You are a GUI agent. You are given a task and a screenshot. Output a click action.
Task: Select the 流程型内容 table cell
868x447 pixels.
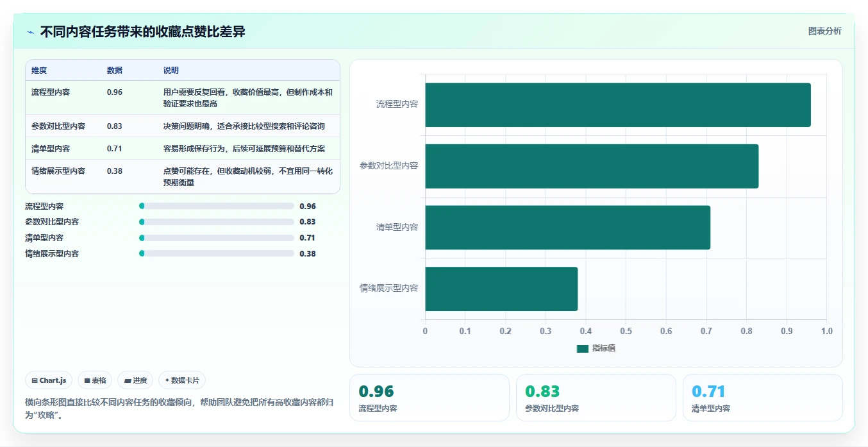pos(51,92)
